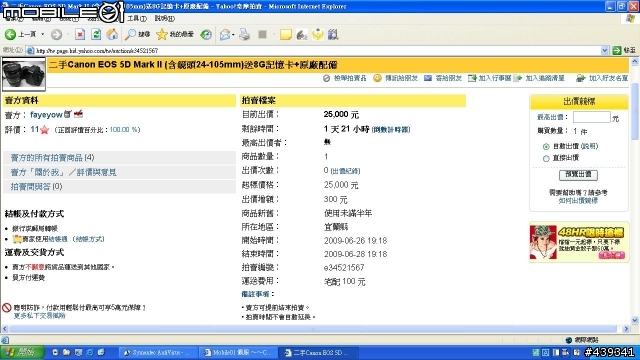
Task: Click the horizontal scrollbar left arrow
Action: tap(5, 329)
